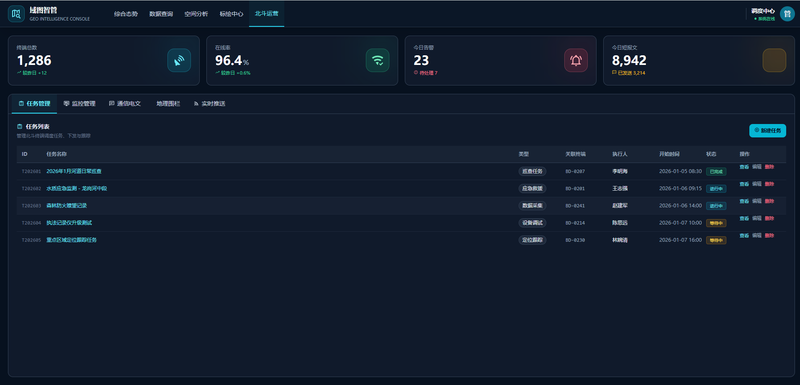
Task: Open the 地理围栏 sub-tab
Action: click(168, 104)
